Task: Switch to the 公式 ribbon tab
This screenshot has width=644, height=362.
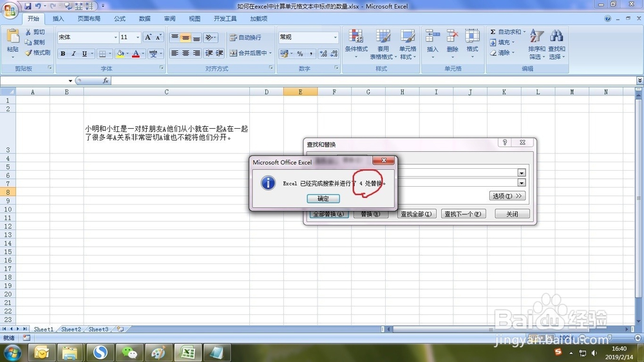Action: pos(120,19)
